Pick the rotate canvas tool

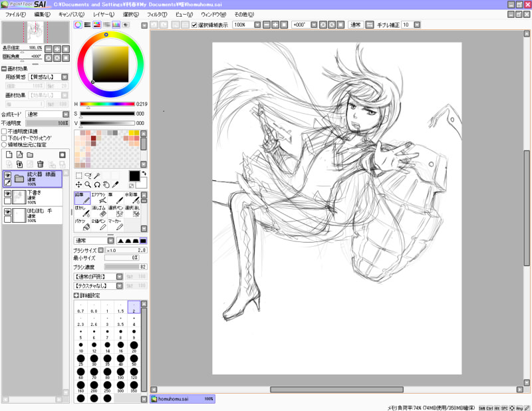click(x=97, y=185)
